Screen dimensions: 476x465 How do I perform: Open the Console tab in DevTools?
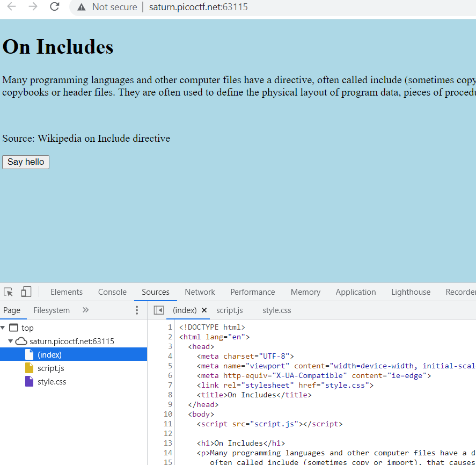click(x=112, y=292)
